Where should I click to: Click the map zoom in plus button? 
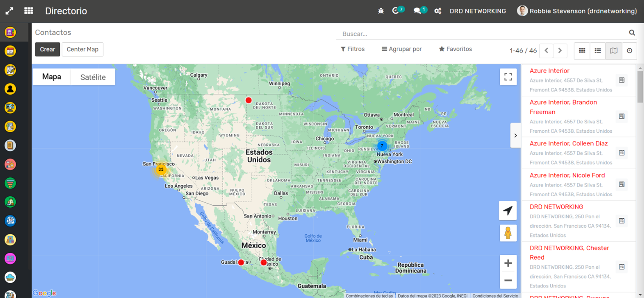tap(508, 263)
